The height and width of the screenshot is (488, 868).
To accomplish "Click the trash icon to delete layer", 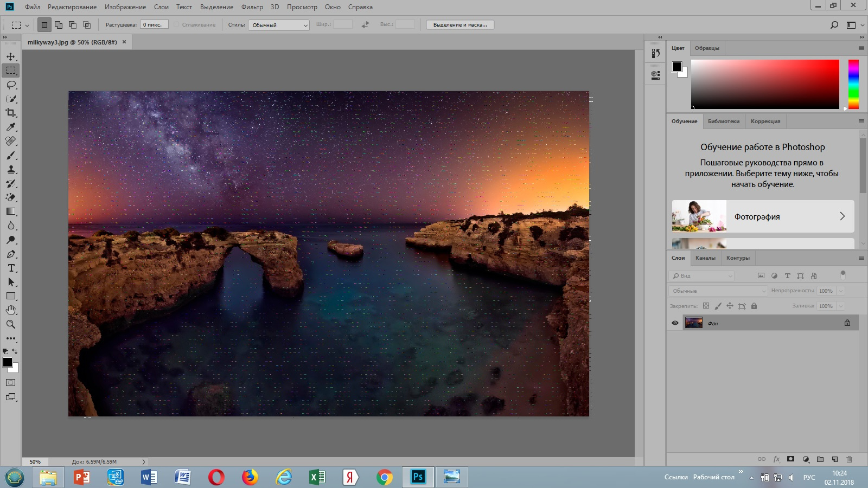I will (x=850, y=459).
